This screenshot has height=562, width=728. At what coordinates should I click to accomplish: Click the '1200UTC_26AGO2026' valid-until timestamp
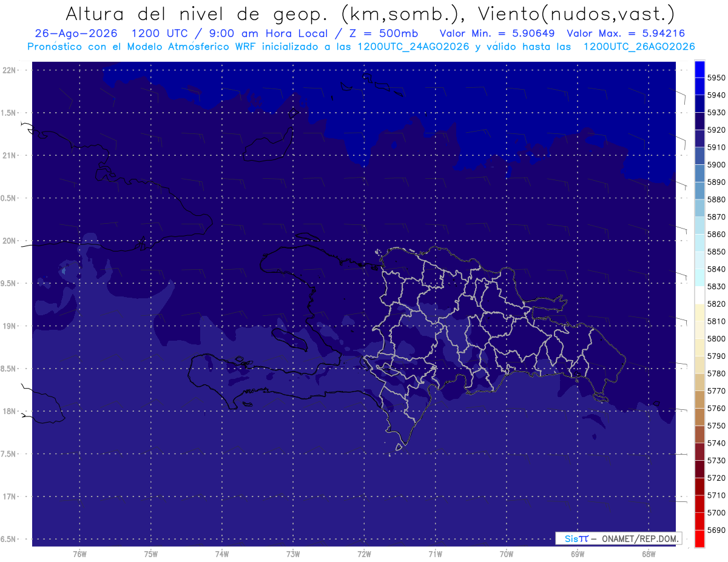[639, 46]
